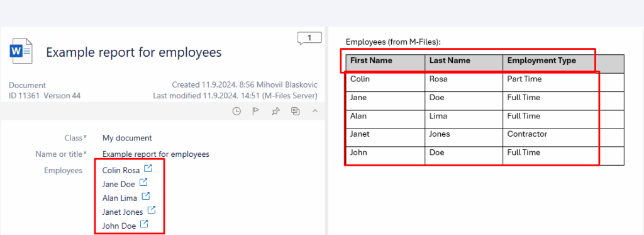Open Alan Lima external link icon
The width and height of the screenshot is (644, 235).
[146, 196]
